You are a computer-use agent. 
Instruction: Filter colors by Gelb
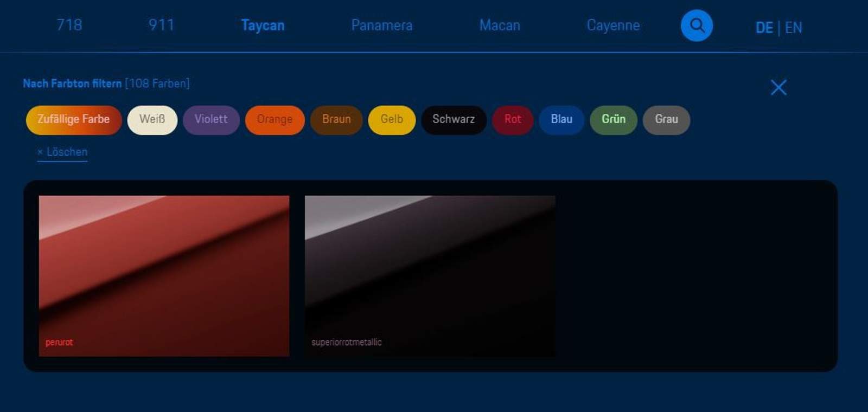392,120
